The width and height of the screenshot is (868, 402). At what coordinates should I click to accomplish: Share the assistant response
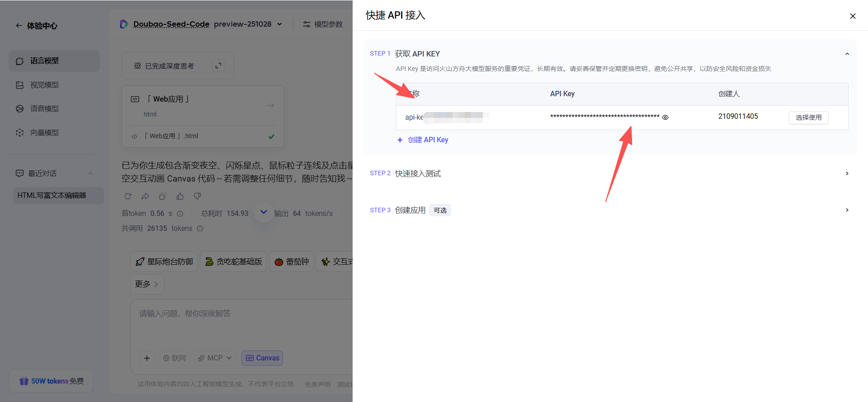(x=145, y=196)
